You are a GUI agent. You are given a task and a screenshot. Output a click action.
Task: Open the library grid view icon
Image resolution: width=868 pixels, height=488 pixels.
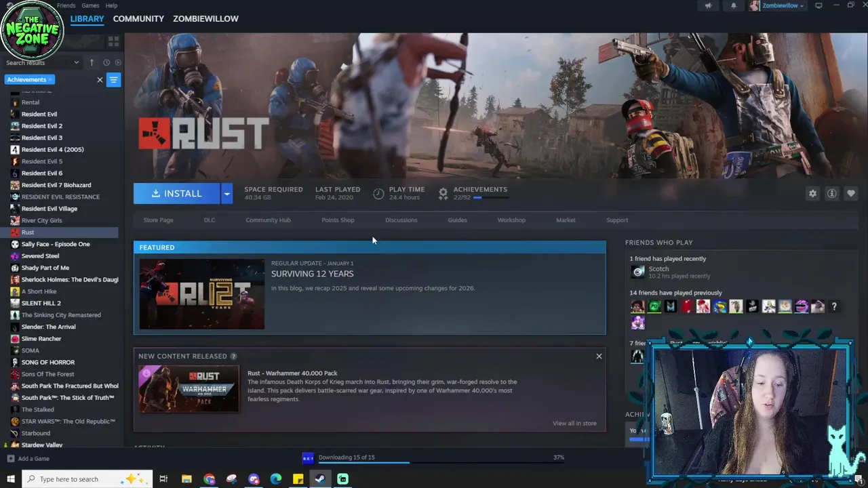tap(113, 41)
